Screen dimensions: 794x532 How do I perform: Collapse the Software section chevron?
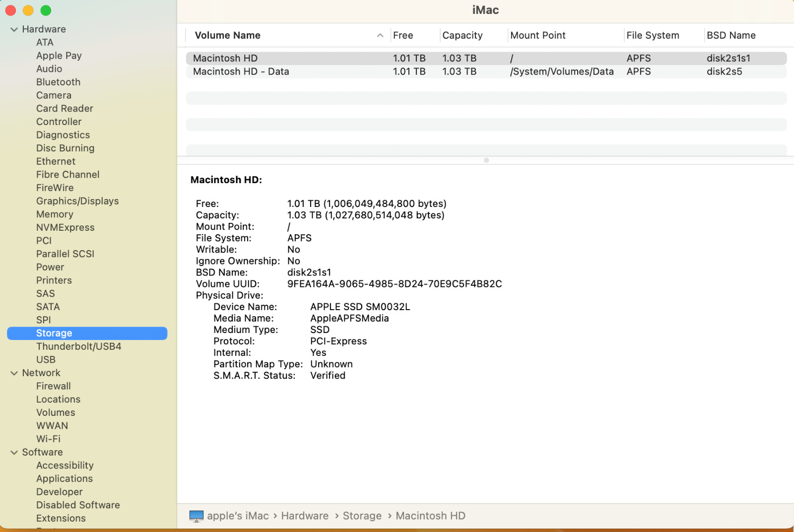coord(14,453)
